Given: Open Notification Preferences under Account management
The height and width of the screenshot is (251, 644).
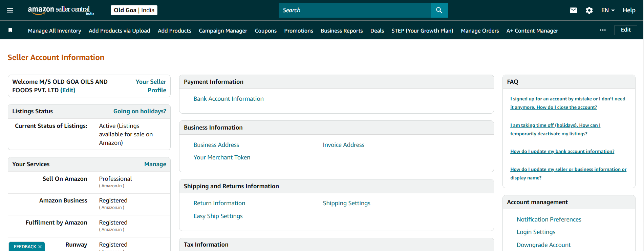Looking at the screenshot, I should coord(549,219).
